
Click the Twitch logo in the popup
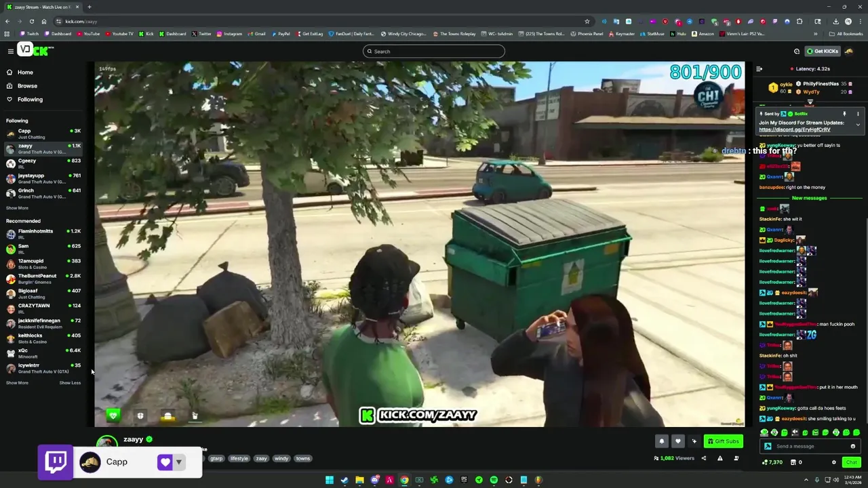56,462
